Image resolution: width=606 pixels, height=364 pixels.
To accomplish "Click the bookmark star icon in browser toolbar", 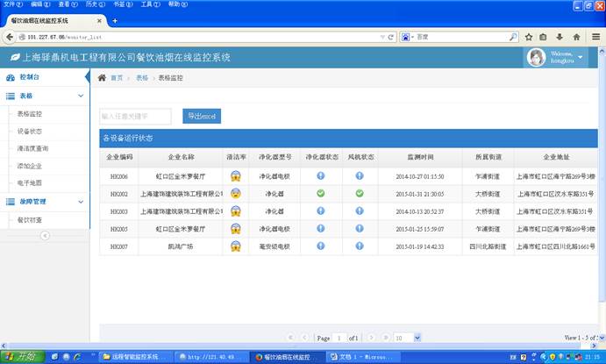I will point(529,37).
